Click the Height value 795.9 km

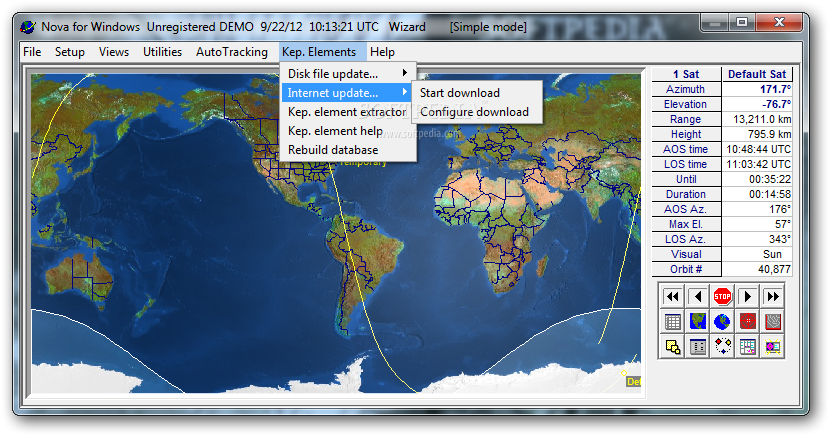[757, 134]
